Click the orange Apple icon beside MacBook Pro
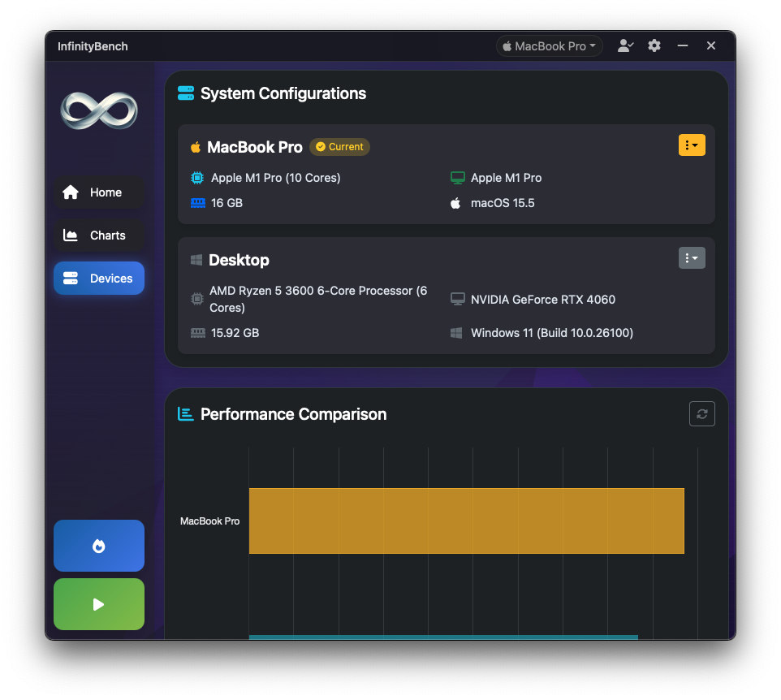 point(196,147)
